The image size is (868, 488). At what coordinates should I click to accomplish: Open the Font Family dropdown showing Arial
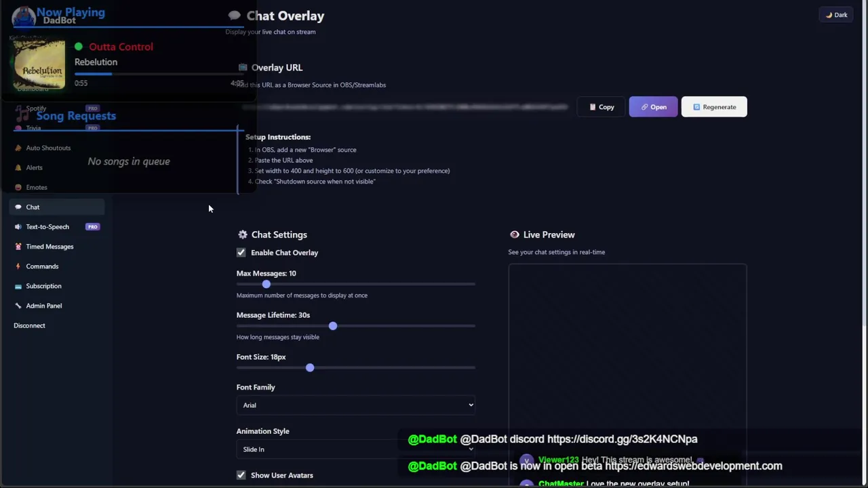coord(356,405)
